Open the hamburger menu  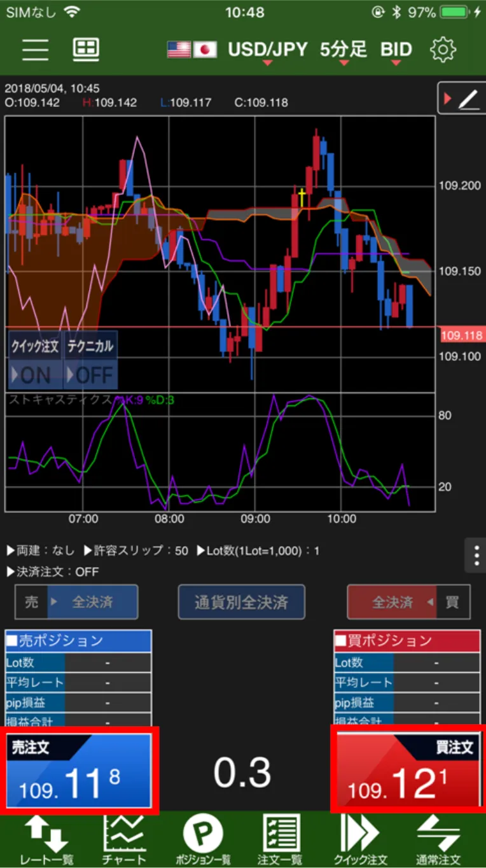[x=35, y=50]
